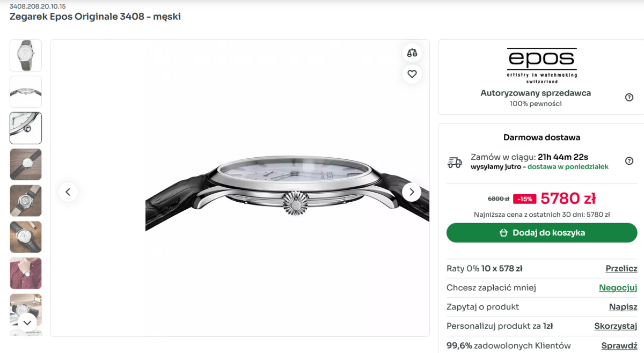This screenshot has width=644, height=353.
Task: Open delivery time help question icon
Action: (629, 161)
